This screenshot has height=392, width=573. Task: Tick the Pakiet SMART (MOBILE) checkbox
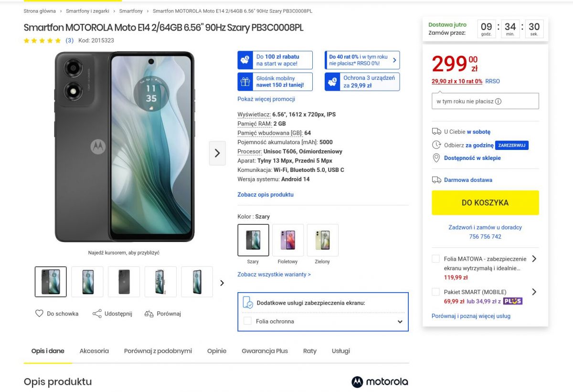click(435, 292)
